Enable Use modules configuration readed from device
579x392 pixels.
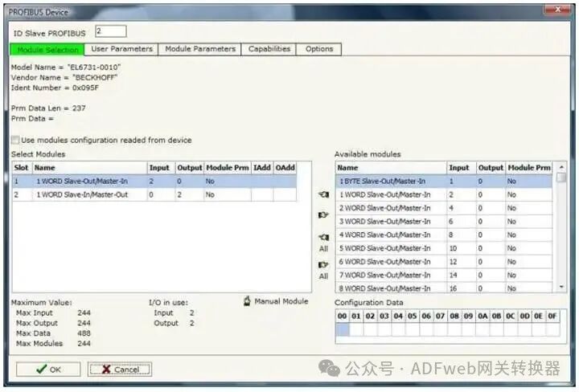(15, 140)
